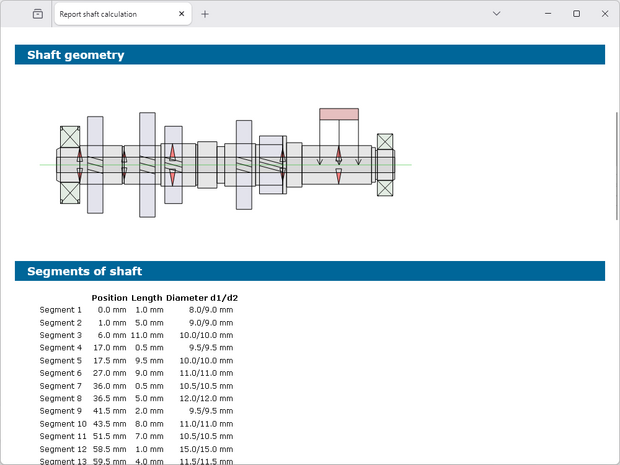Select Segment 8 row label
Image resolution: width=620 pixels, height=465 pixels.
coord(60,398)
